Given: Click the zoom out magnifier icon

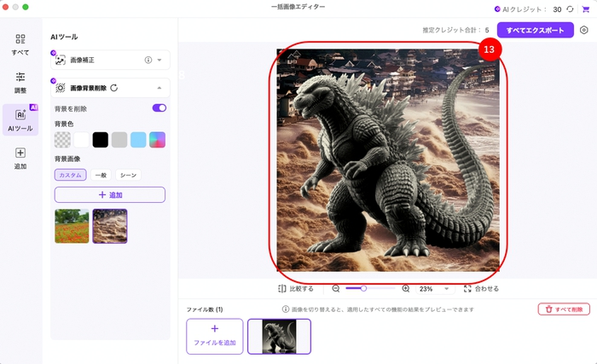Looking at the screenshot, I should click(336, 289).
